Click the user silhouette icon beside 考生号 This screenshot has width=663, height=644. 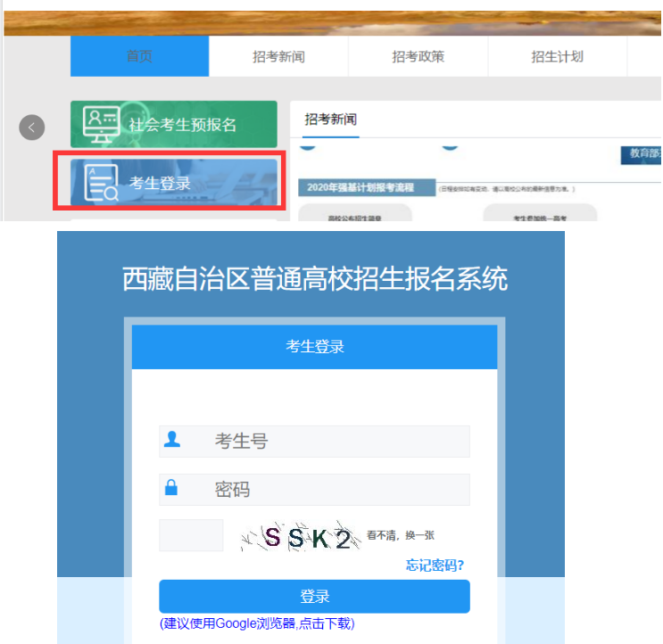click(171, 440)
